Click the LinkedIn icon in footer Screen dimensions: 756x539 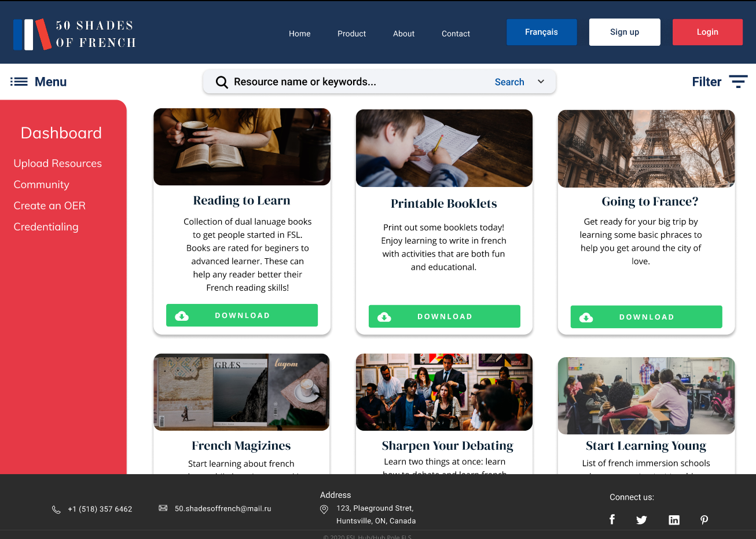pos(674,520)
